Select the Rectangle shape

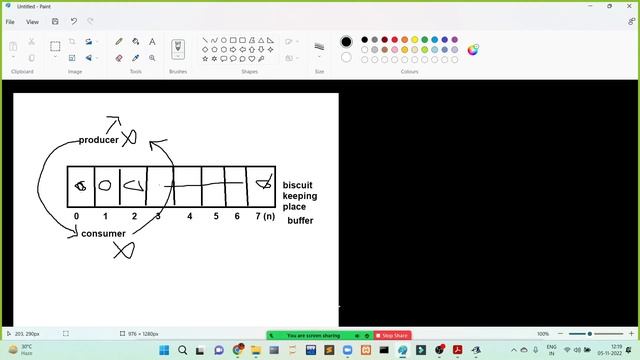(x=233, y=40)
